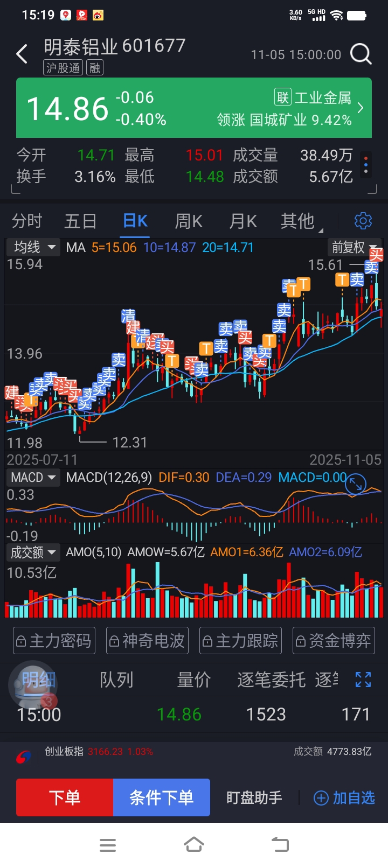Open chart settings gear icon
This screenshot has width=388, height=868.
[363, 221]
